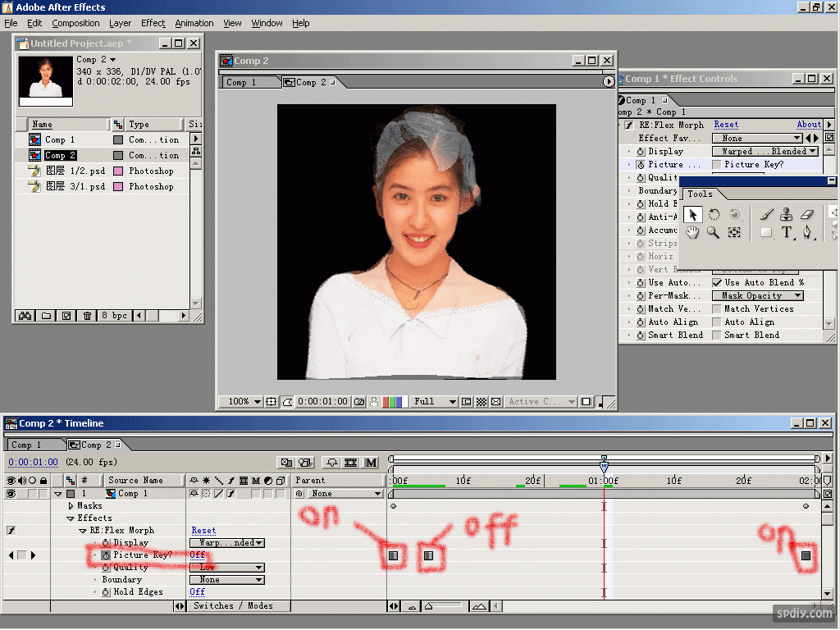Image resolution: width=840 pixels, height=630 pixels.
Task: Open the 100% magnification dropdown
Action: pos(242,402)
